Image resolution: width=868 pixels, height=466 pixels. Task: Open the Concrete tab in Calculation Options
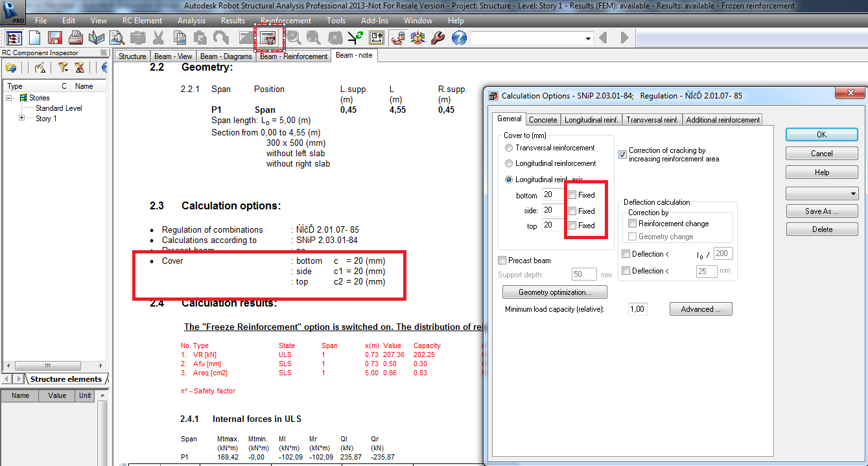[x=543, y=120]
